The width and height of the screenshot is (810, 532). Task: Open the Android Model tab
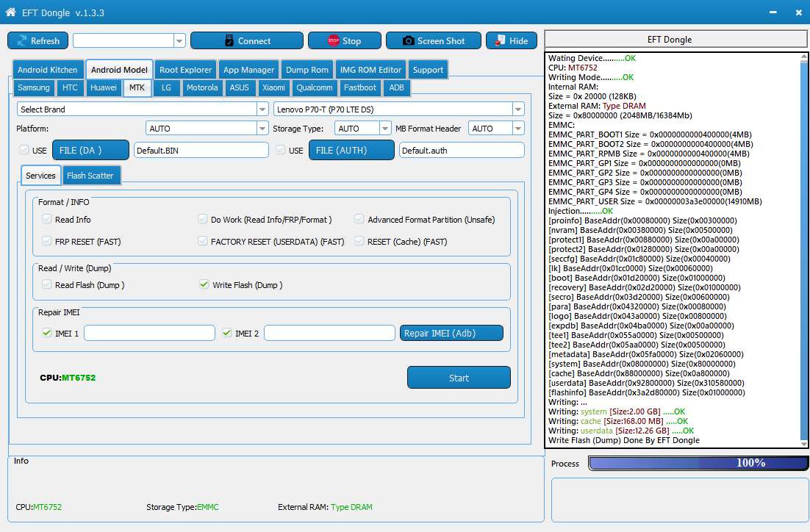click(x=119, y=70)
